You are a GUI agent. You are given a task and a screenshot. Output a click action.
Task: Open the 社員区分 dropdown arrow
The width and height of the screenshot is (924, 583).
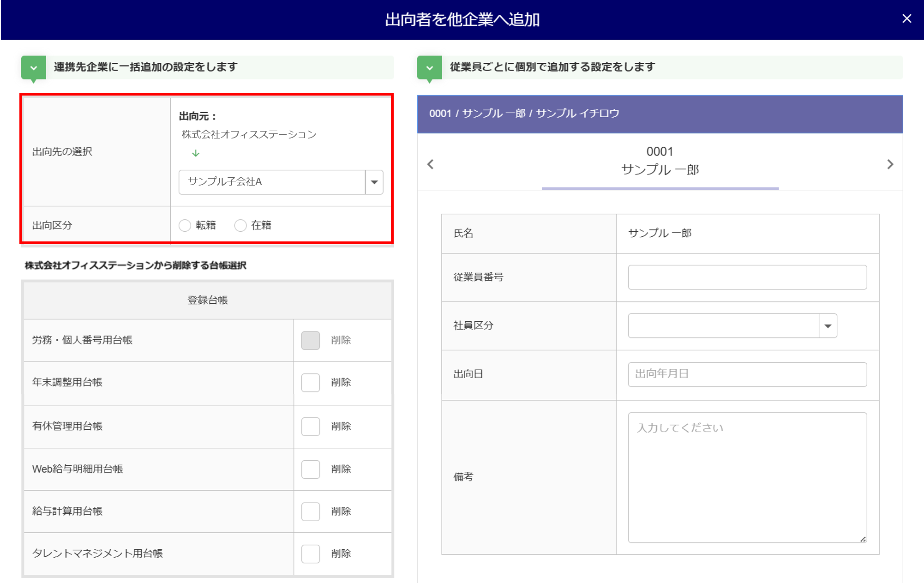(828, 326)
